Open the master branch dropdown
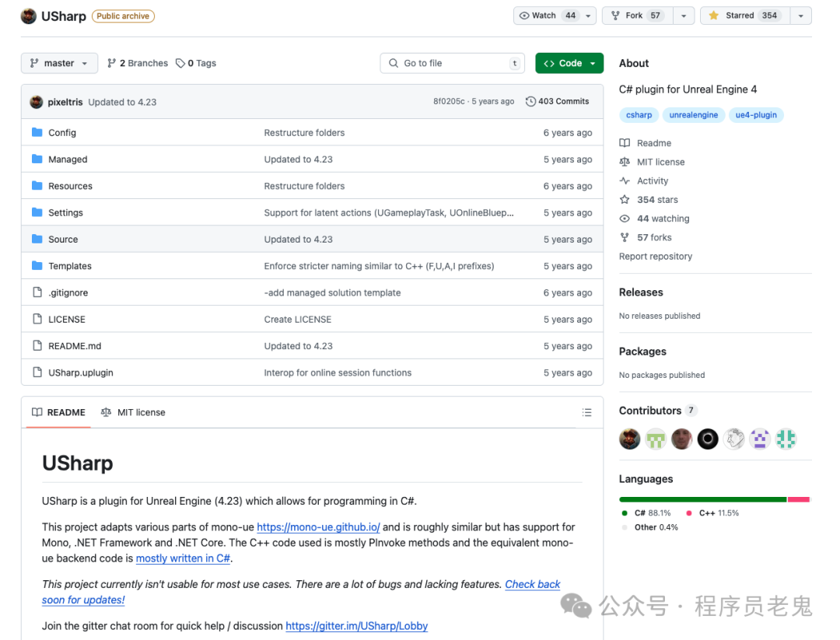This screenshot has height=640, width=840. tap(59, 63)
